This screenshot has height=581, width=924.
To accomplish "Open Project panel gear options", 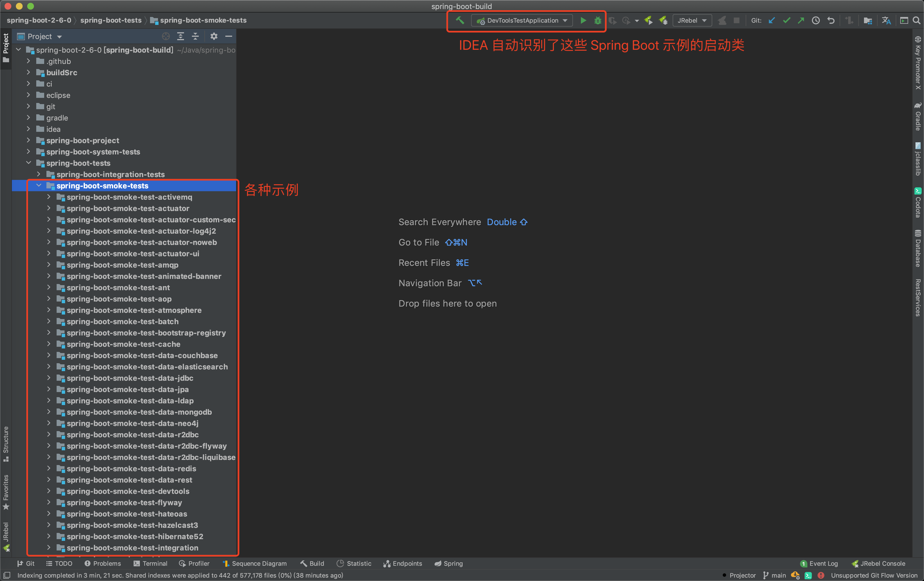I will [214, 36].
